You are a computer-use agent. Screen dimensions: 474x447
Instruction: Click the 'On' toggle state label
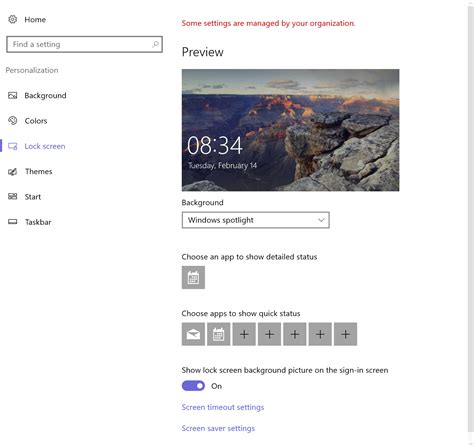pyautogui.click(x=216, y=386)
